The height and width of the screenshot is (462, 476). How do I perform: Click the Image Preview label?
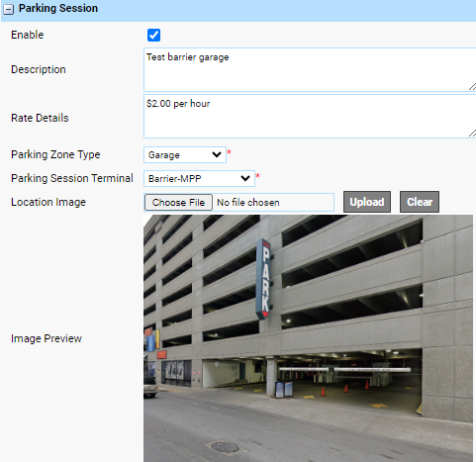point(47,338)
